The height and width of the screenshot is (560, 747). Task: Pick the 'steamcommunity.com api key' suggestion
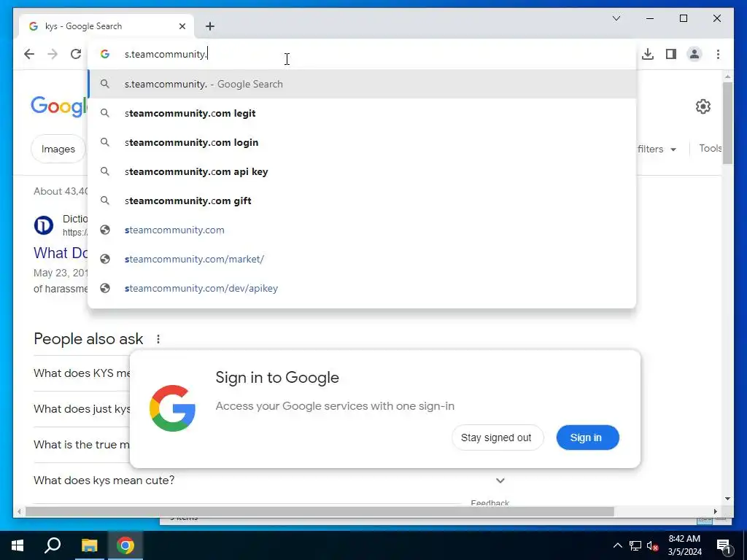pos(362,171)
